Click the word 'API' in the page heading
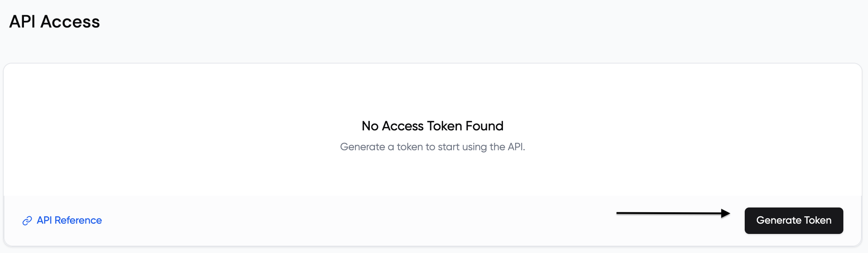Screen dimensions: 868x253 [23, 22]
